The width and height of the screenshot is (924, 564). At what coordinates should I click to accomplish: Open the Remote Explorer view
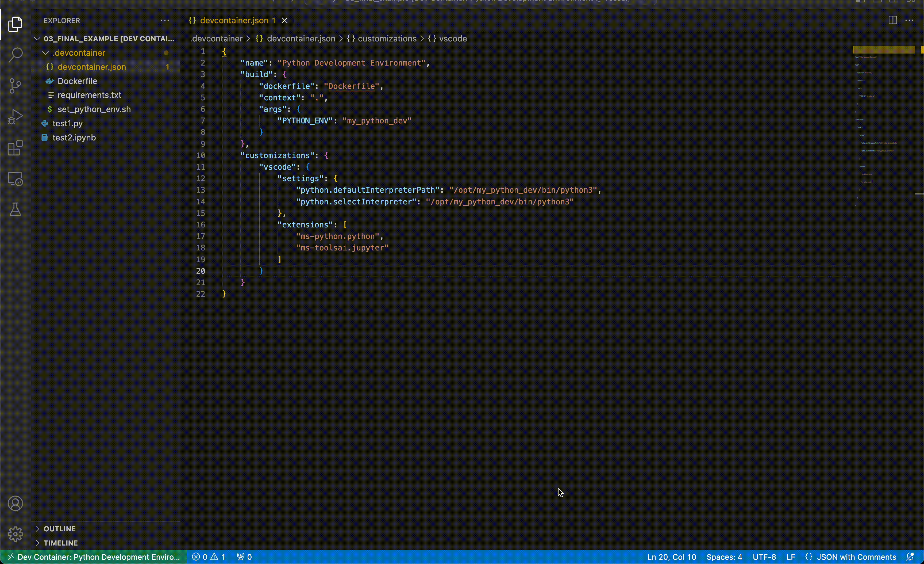pos(16,179)
